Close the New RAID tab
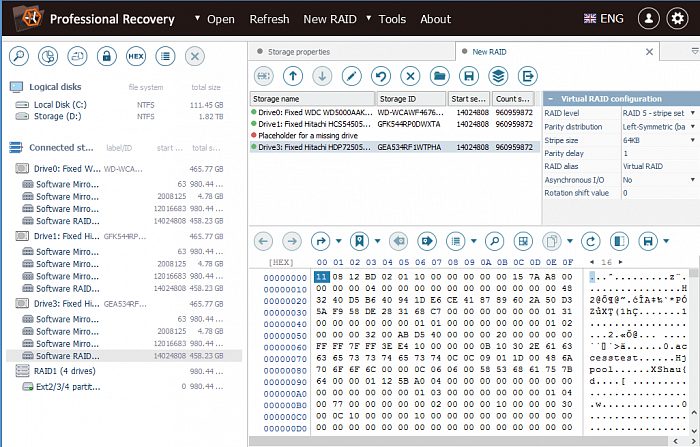The height and width of the screenshot is (447, 700). (650, 52)
